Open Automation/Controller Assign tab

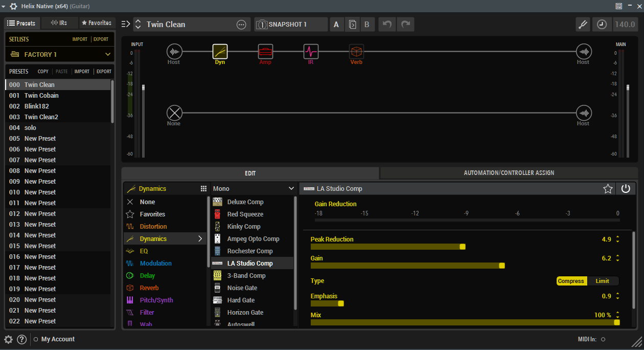pyautogui.click(x=509, y=173)
